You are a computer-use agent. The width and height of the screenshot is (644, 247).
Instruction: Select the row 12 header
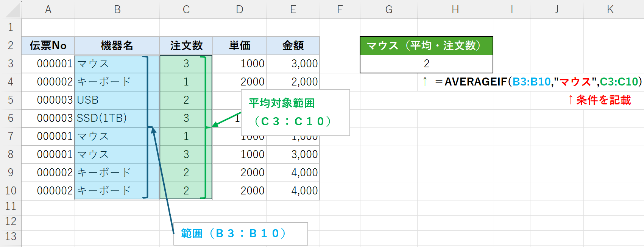(x=11, y=221)
